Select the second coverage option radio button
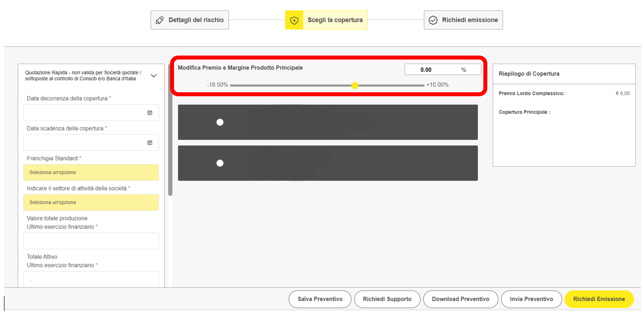This screenshot has width=644, height=315. point(220,163)
